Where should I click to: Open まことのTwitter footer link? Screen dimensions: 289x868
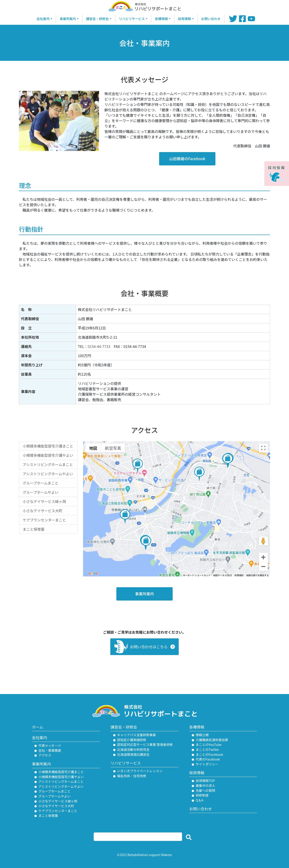tap(207, 750)
